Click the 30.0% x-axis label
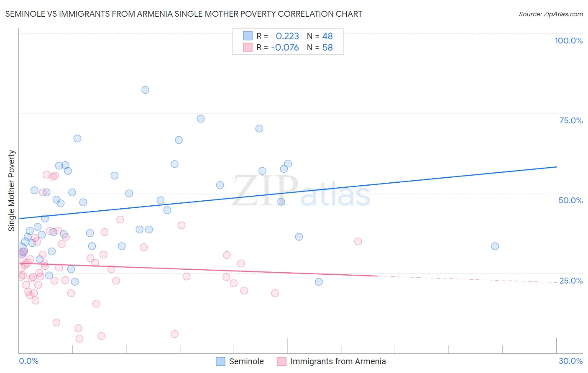588x373 pixels. point(571,361)
